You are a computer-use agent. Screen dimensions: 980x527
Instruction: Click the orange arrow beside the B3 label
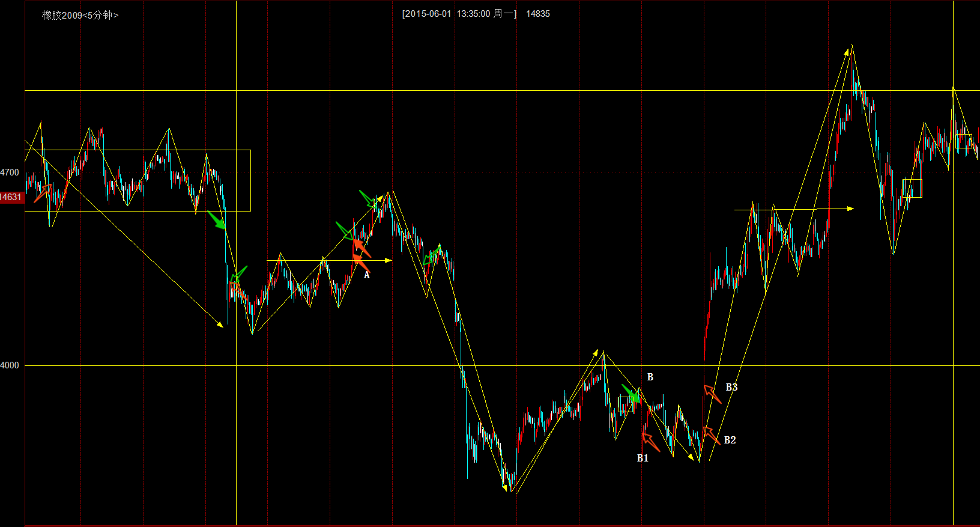click(x=712, y=394)
